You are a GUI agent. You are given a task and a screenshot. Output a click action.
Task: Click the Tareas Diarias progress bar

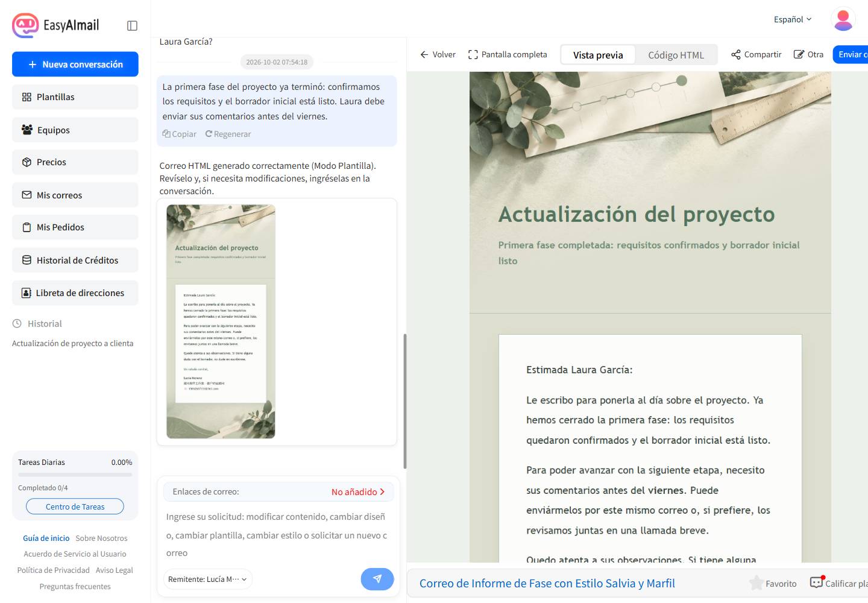pyautogui.click(x=75, y=475)
